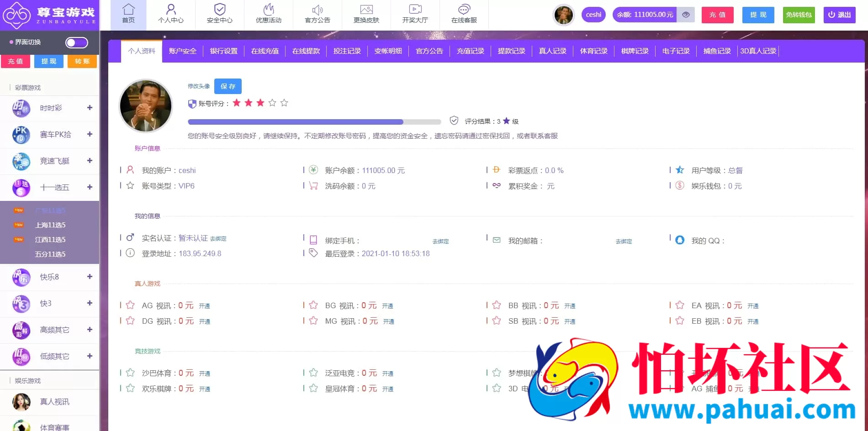Screen dimensions: 868x431
Task: Switch to the 账户安全 tab
Action: pyautogui.click(x=182, y=51)
